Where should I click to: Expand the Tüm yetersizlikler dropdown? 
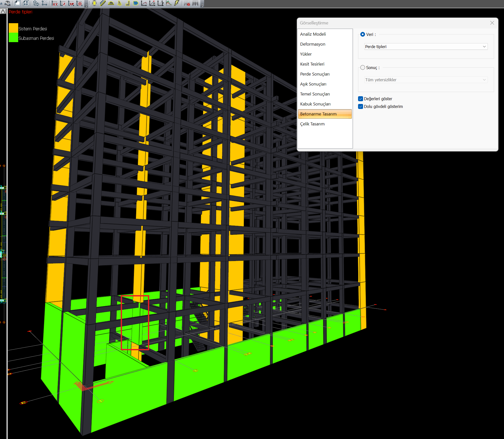[x=426, y=80]
